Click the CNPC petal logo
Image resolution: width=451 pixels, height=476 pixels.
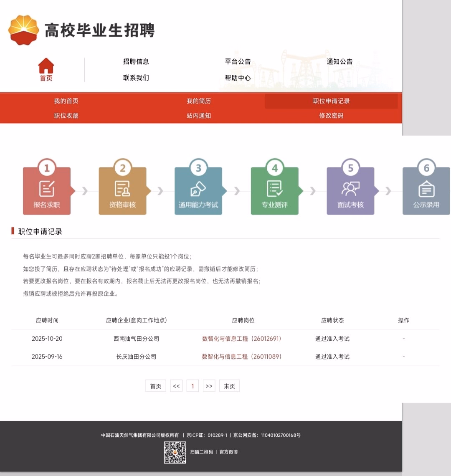coord(24,30)
